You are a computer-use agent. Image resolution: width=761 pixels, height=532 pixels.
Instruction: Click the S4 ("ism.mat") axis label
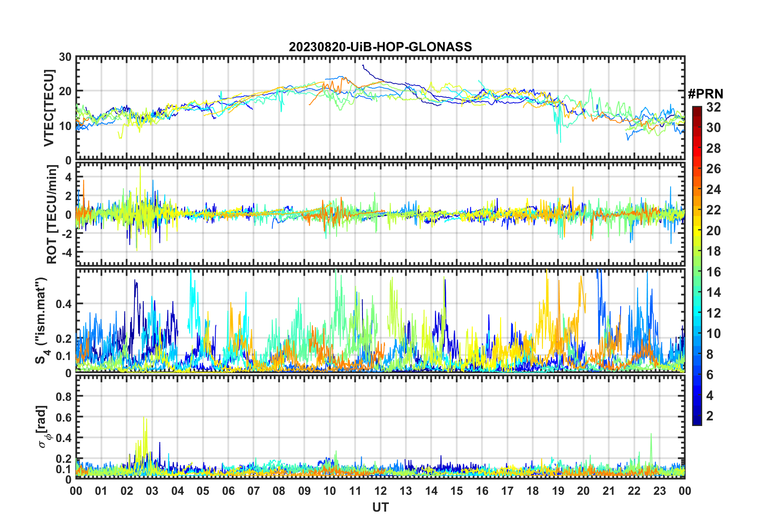tap(42, 321)
